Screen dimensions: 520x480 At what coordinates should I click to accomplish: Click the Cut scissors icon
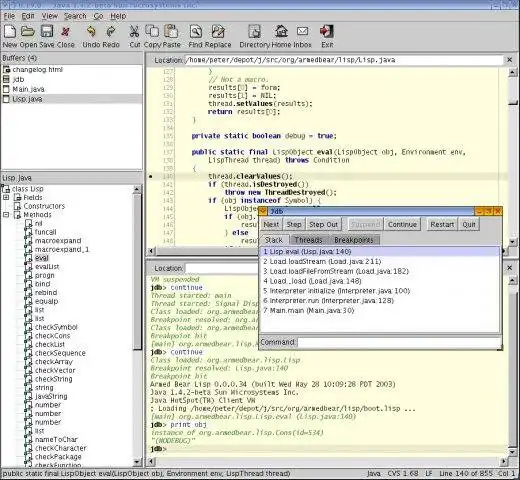point(134,31)
